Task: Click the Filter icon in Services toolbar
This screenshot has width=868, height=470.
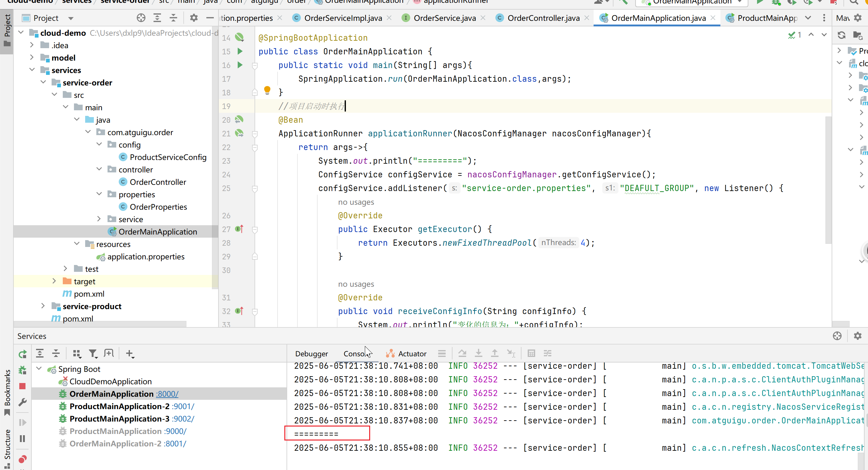Action: (93, 353)
